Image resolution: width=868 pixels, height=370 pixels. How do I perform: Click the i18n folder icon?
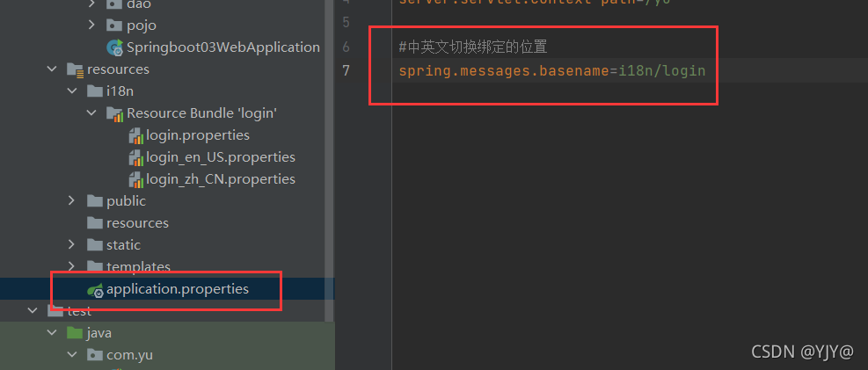pos(95,91)
